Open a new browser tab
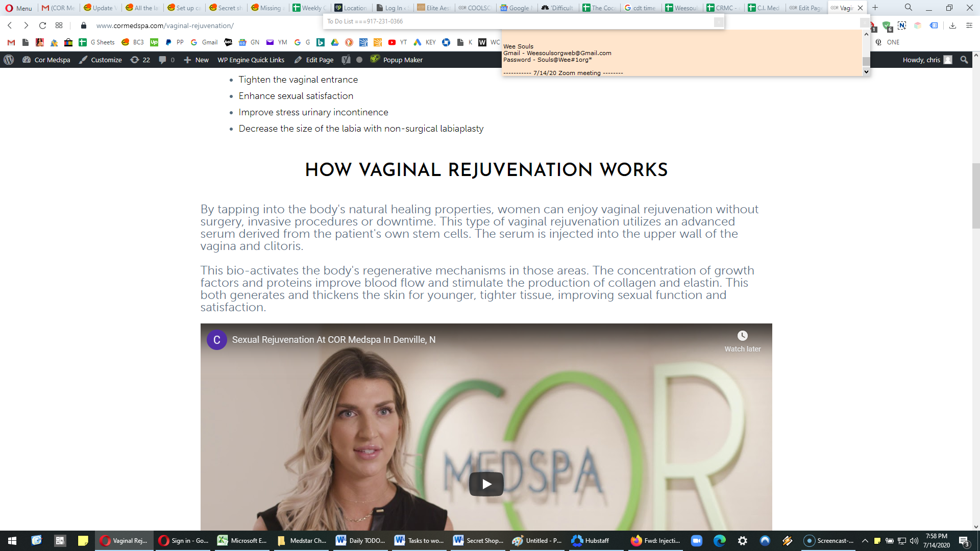Image resolution: width=980 pixels, height=551 pixels. [x=875, y=8]
